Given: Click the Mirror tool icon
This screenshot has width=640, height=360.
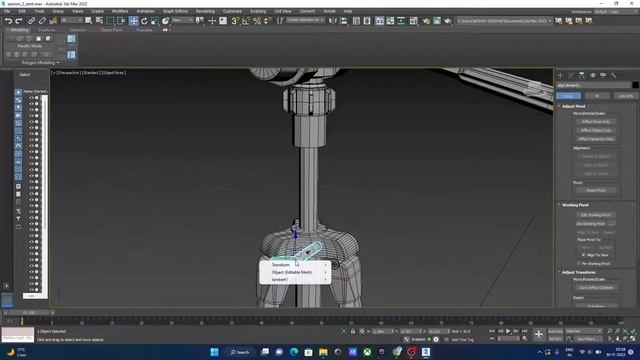Looking at the screenshot, I should point(333,21).
